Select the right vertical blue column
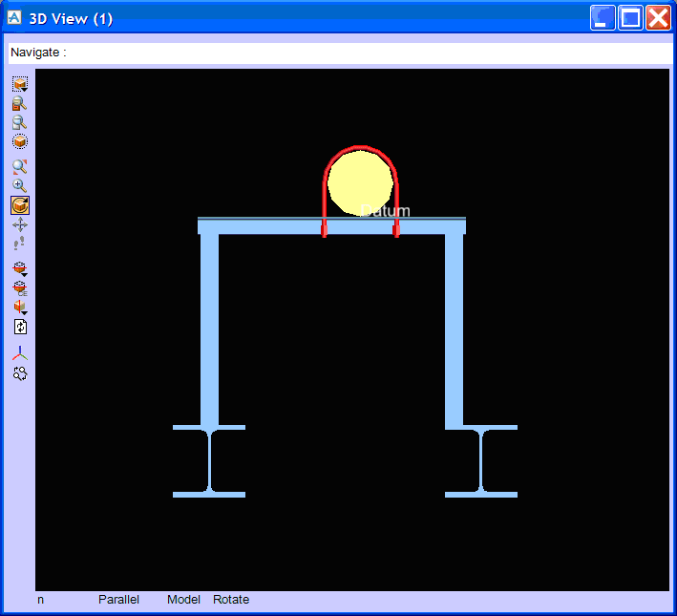The image size is (677, 616). 454,329
